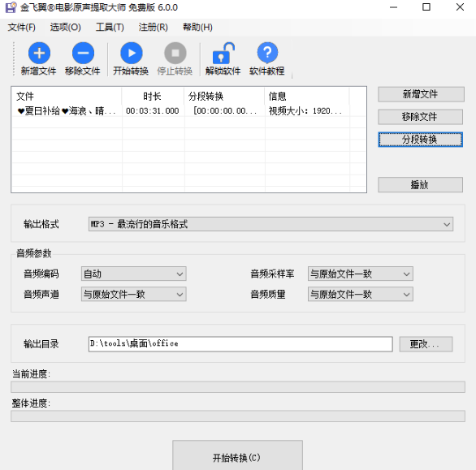
Task: Expand the 音频编码 自动 dropdown
Action: coord(133,274)
